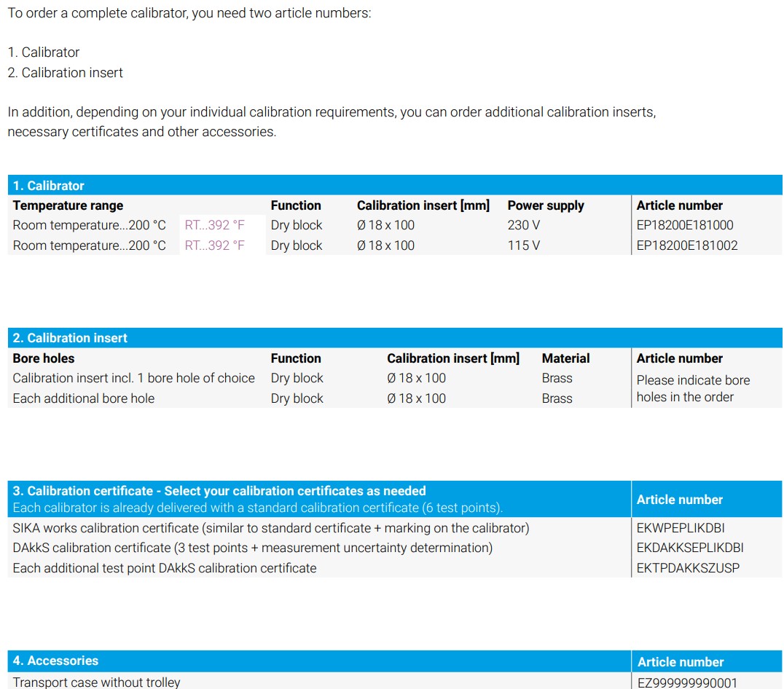Select article number EKWPEPLIKDBI

pos(680,528)
